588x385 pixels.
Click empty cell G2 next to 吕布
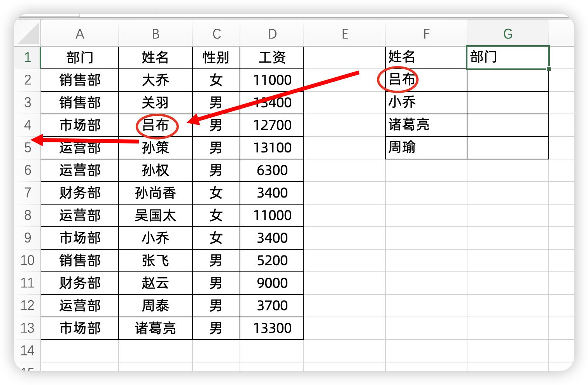pyautogui.click(x=508, y=80)
